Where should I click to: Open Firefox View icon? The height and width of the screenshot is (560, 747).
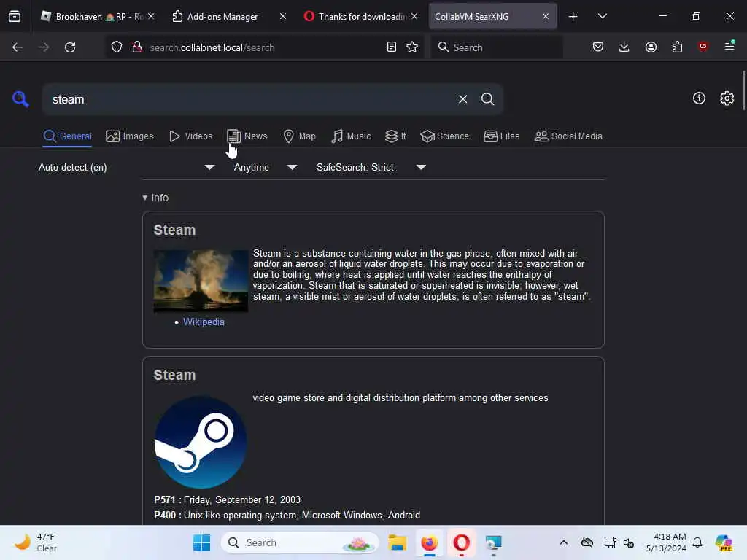pos(15,17)
